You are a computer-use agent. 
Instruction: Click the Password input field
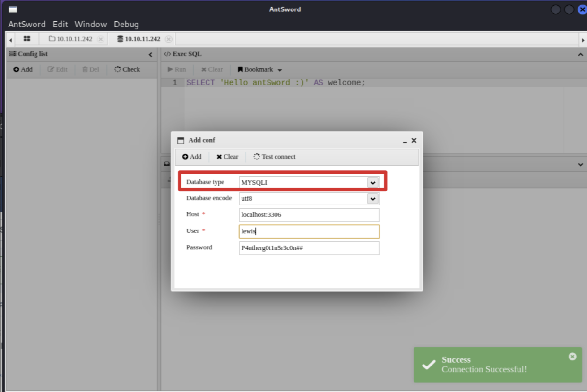point(309,248)
